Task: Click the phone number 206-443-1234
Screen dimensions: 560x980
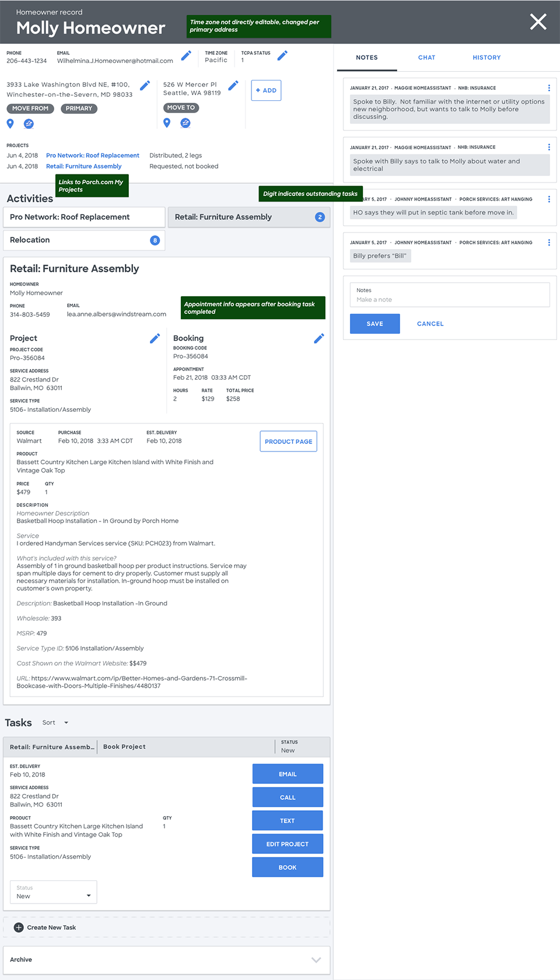Action: [x=26, y=61]
